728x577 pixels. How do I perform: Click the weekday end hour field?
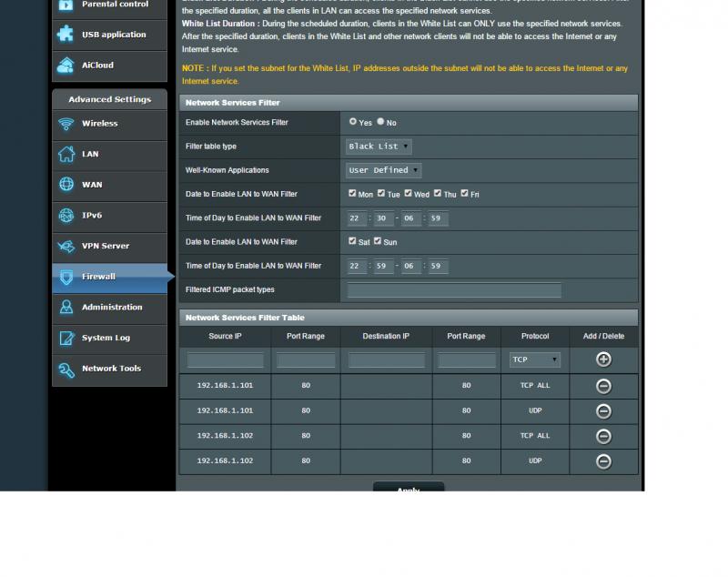411,218
